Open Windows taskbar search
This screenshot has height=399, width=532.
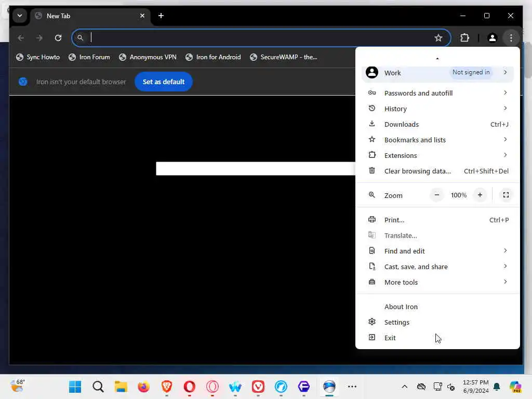click(x=98, y=387)
